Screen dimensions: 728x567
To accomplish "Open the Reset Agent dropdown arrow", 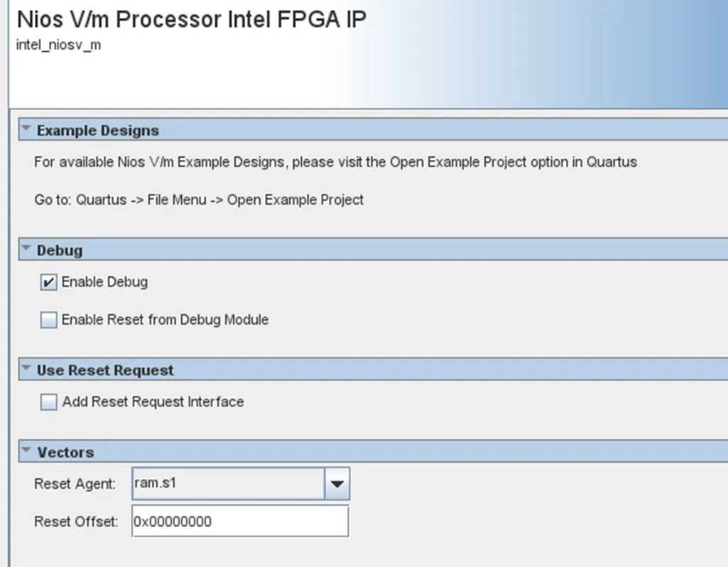I will [x=337, y=485].
